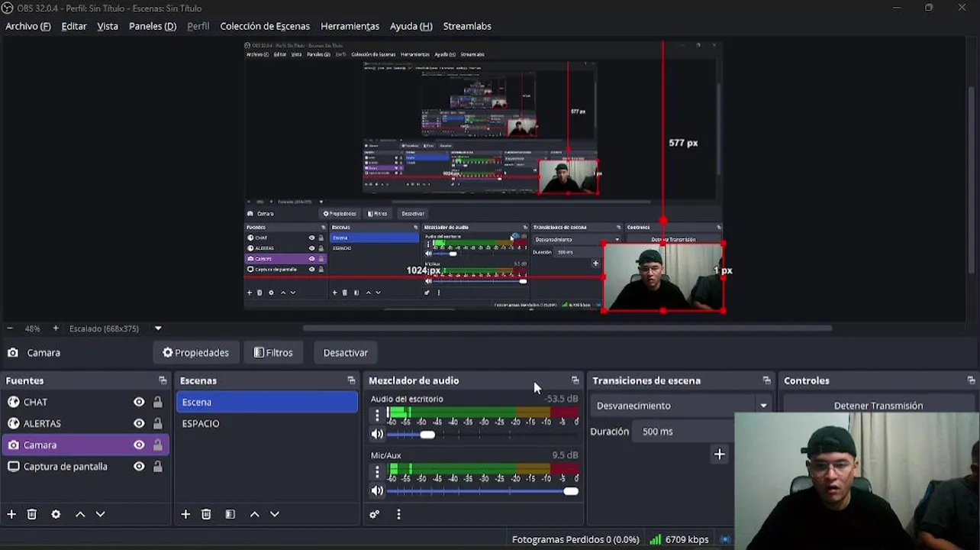Select the ESPACIO scene
980x550 pixels.
(267, 423)
